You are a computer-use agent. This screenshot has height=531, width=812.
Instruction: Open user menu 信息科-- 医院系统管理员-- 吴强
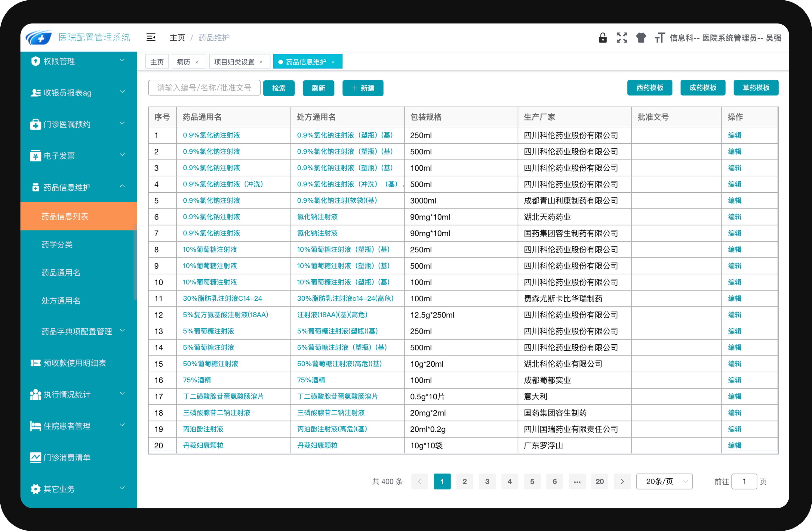[725, 38]
